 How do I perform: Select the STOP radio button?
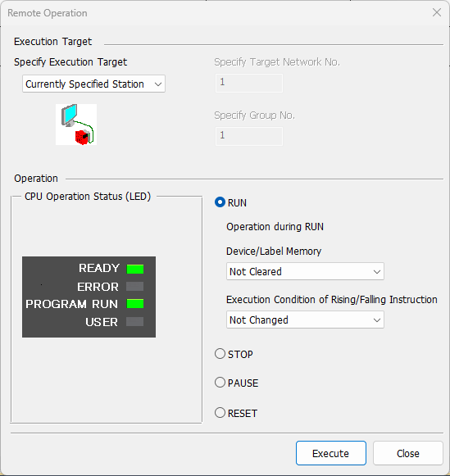(x=220, y=354)
